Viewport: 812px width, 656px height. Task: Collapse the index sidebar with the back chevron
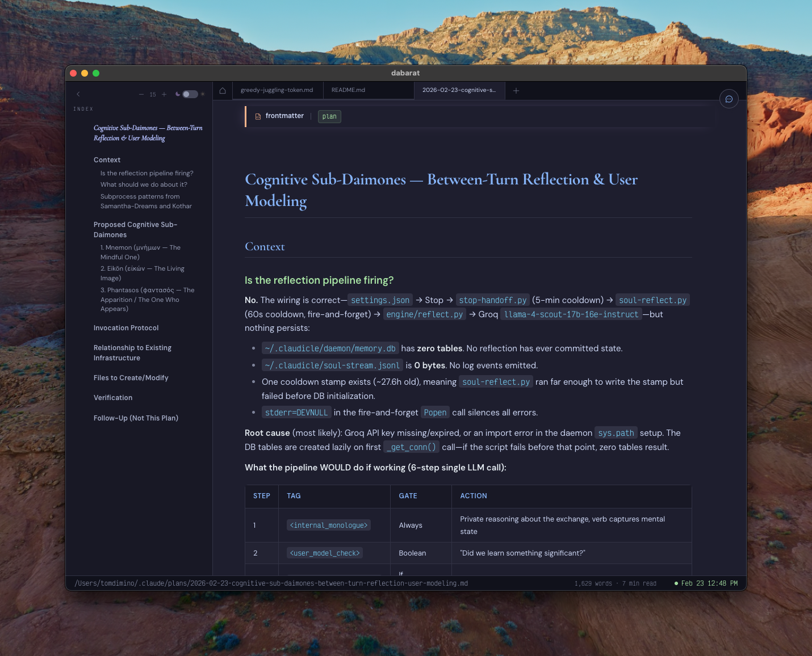(78, 94)
